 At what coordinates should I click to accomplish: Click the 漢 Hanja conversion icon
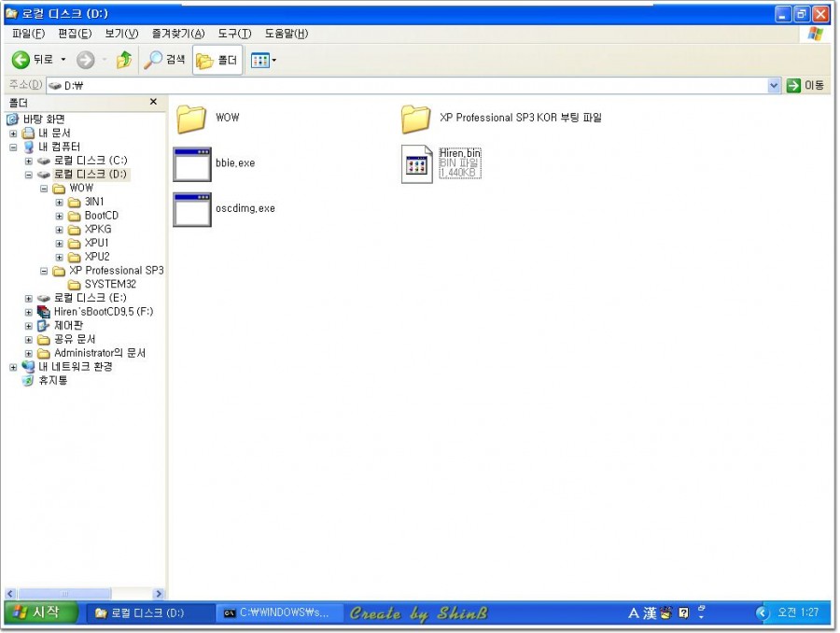pos(650,613)
